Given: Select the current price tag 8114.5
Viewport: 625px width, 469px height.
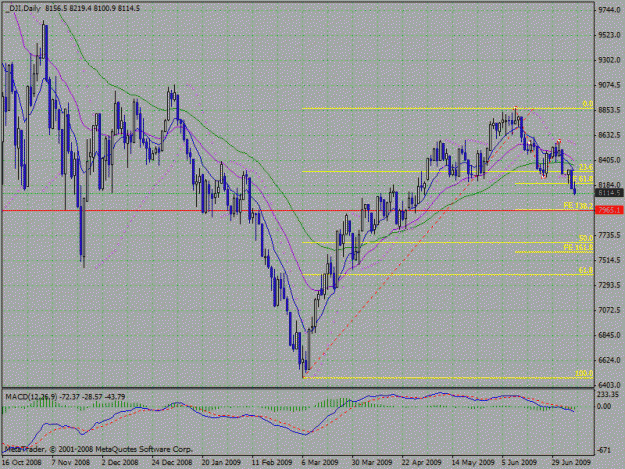Looking at the screenshot, I should click(x=609, y=193).
